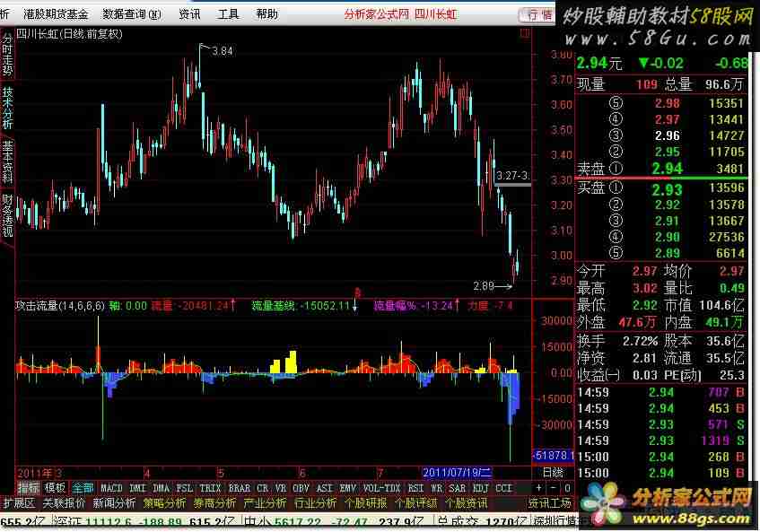Apply the WR indicator
Image resolution: width=760 pixels, height=532 pixels.
437,488
